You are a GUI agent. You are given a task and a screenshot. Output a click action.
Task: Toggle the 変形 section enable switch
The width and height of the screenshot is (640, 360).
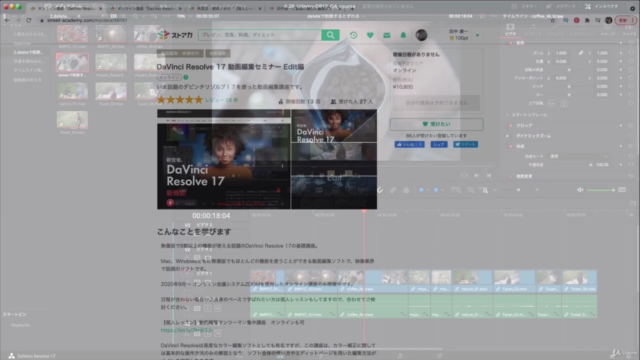click(x=511, y=43)
